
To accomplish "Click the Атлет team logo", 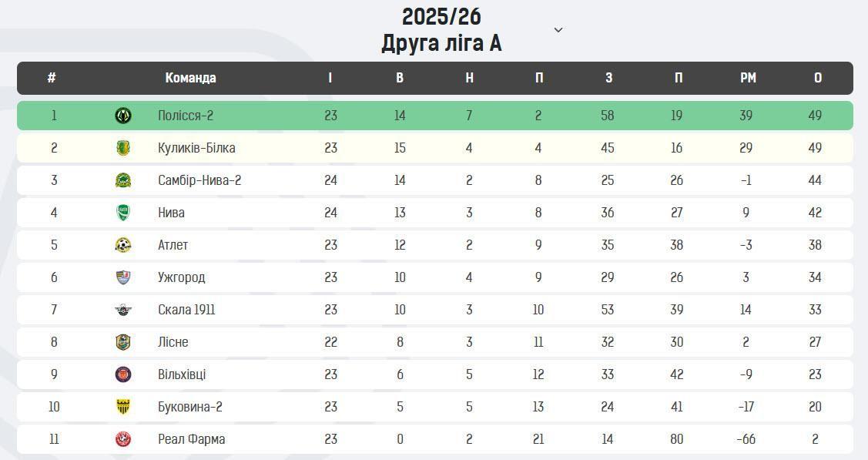I will pos(123,245).
